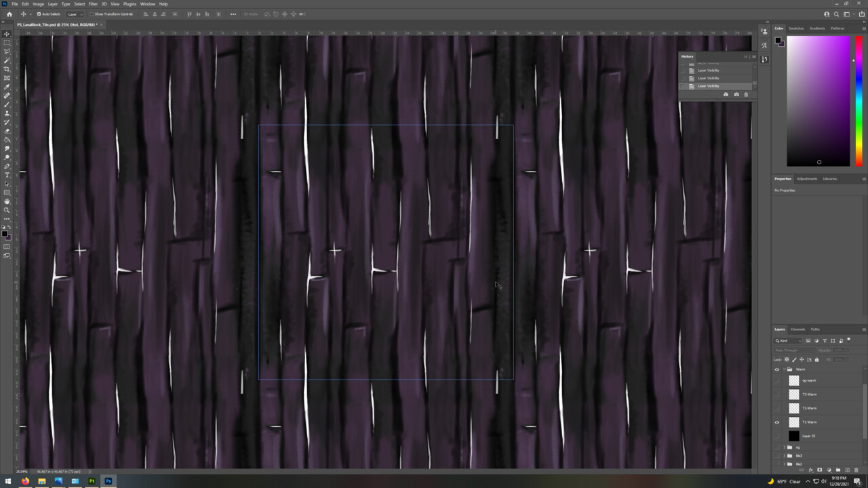Open the workspace switcher dropdown
Image resolution: width=868 pixels, height=488 pixels.
[x=847, y=14]
